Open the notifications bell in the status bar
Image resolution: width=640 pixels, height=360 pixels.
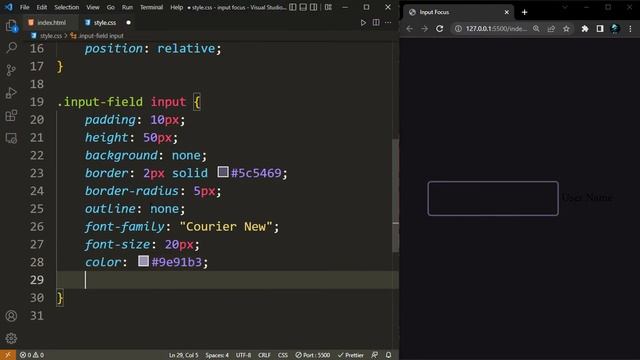pos(389,355)
